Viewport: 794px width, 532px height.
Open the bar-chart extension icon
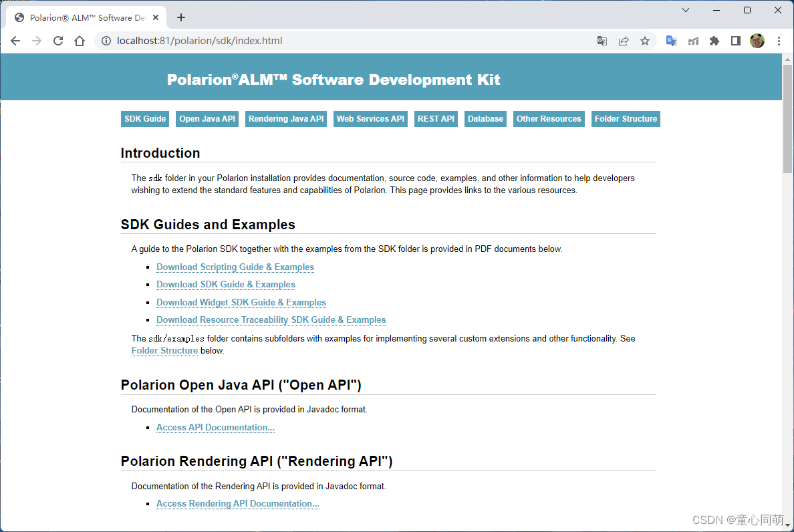[693, 41]
